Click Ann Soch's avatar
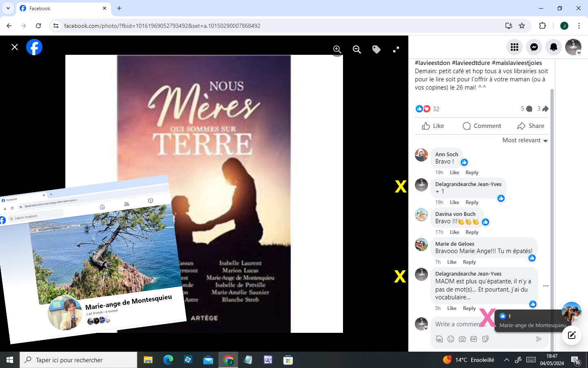Image resolution: width=588 pixels, height=368 pixels. coord(421,155)
